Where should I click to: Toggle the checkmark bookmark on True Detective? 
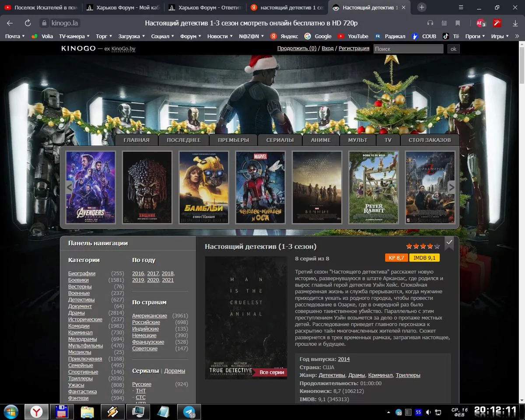[449, 243]
